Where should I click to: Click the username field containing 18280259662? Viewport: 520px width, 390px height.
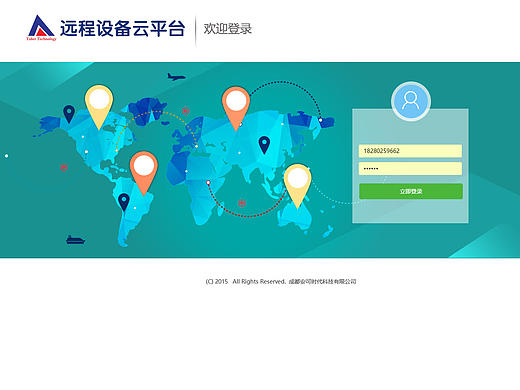[x=410, y=151]
